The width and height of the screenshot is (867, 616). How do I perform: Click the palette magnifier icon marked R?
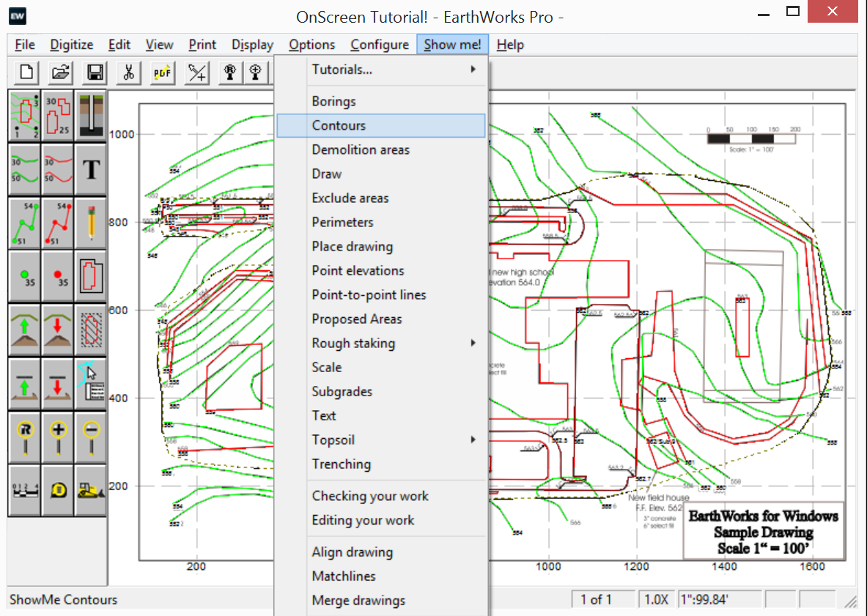25,437
